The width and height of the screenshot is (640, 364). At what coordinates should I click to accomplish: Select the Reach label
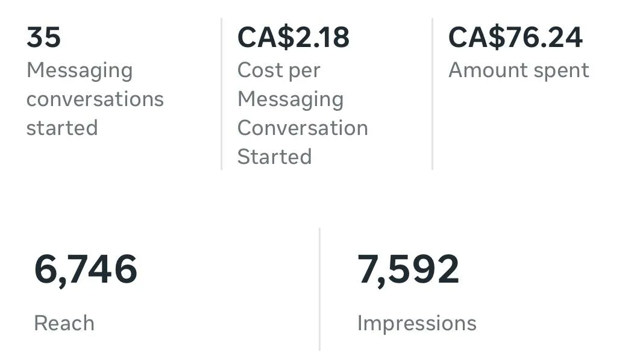(x=64, y=323)
